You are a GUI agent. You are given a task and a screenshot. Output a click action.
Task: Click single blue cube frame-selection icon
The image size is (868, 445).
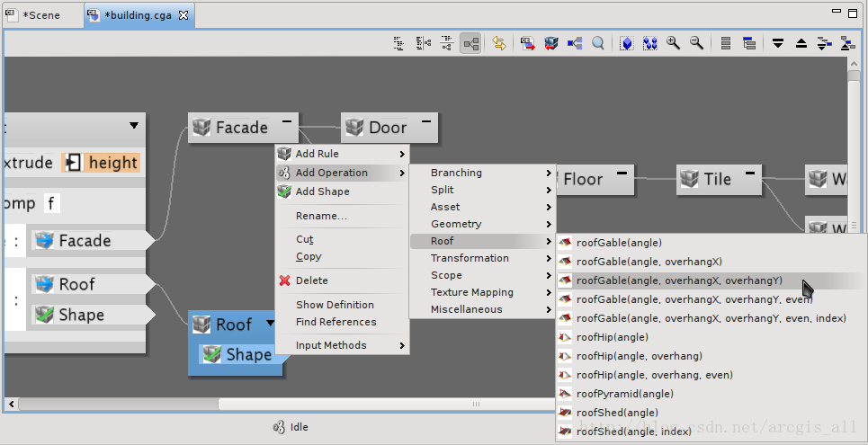pyautogui.click(x=627, y=43)
